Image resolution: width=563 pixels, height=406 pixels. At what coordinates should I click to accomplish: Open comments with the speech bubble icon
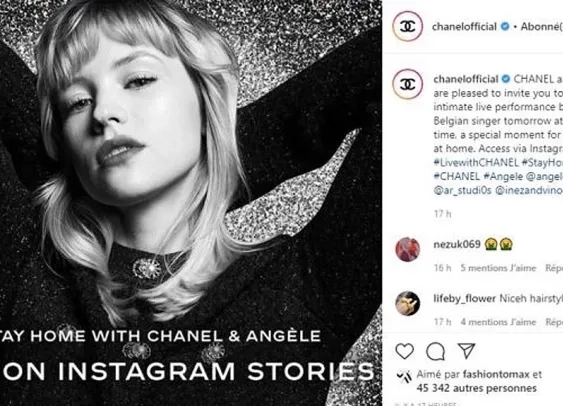point(436,351)
